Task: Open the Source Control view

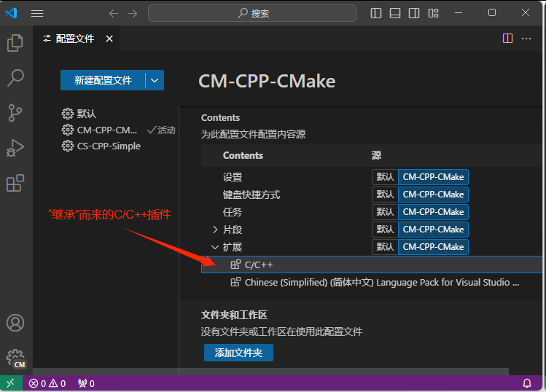Action: [15, 113]
